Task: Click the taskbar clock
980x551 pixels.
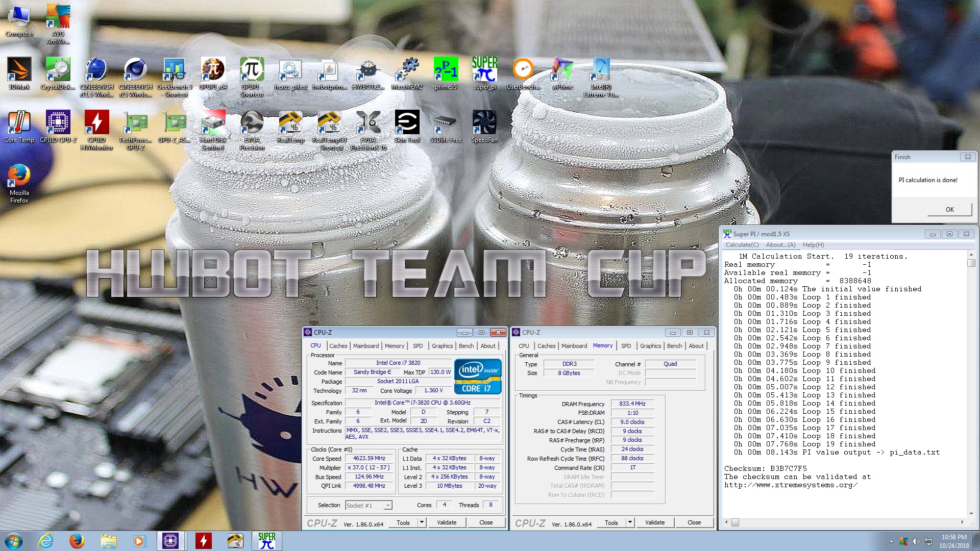Action: (954, 541)
